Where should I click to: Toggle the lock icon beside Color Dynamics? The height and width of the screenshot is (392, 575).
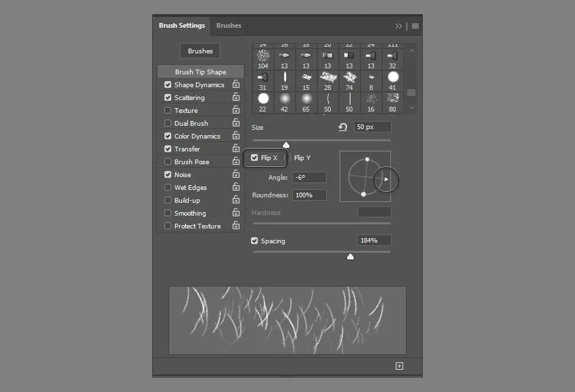pos(236,136)
